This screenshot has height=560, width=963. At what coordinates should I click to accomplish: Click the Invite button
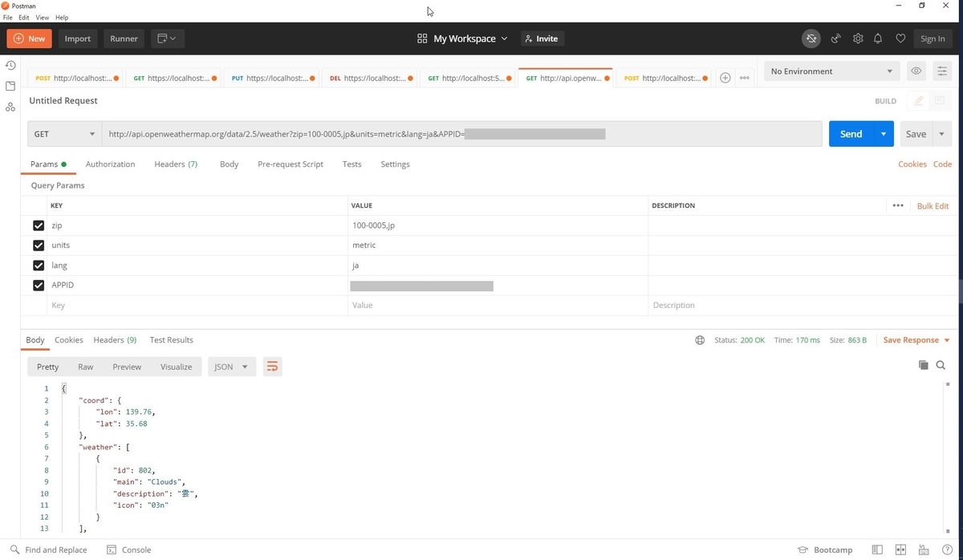click(x=541, y=39)
